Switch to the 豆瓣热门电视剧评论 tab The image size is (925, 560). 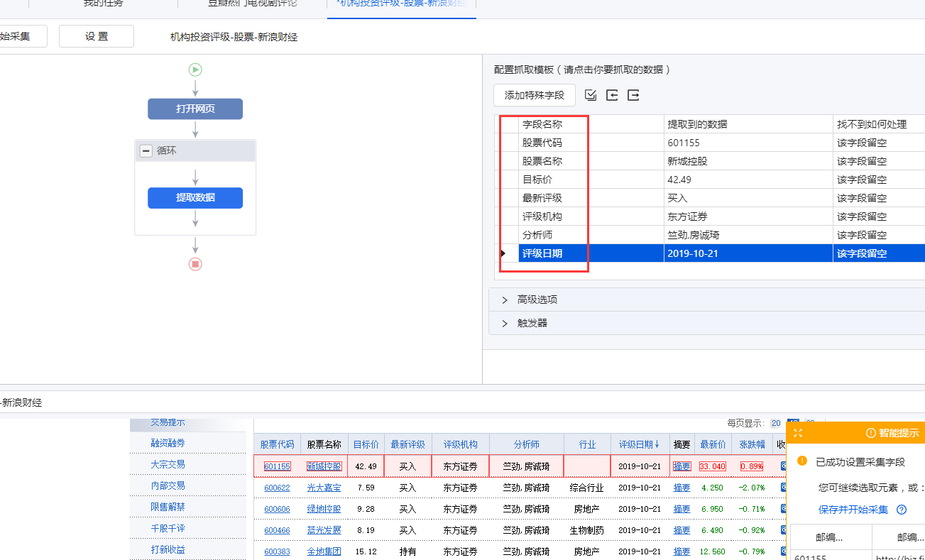point(252,4)
